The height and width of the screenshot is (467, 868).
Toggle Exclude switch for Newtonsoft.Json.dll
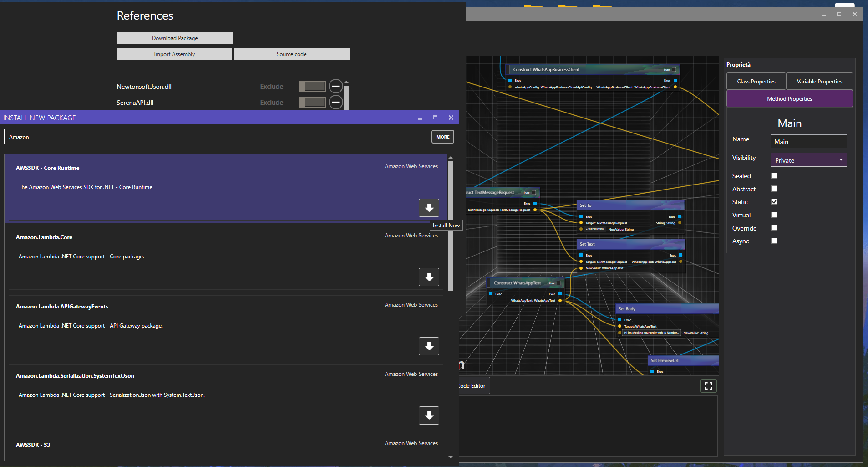point(313,86)
